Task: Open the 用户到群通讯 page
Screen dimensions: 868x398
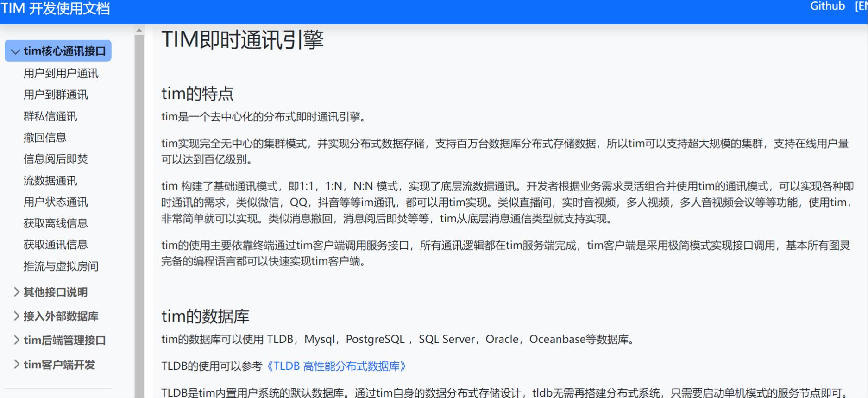Action: pos(56,95)
